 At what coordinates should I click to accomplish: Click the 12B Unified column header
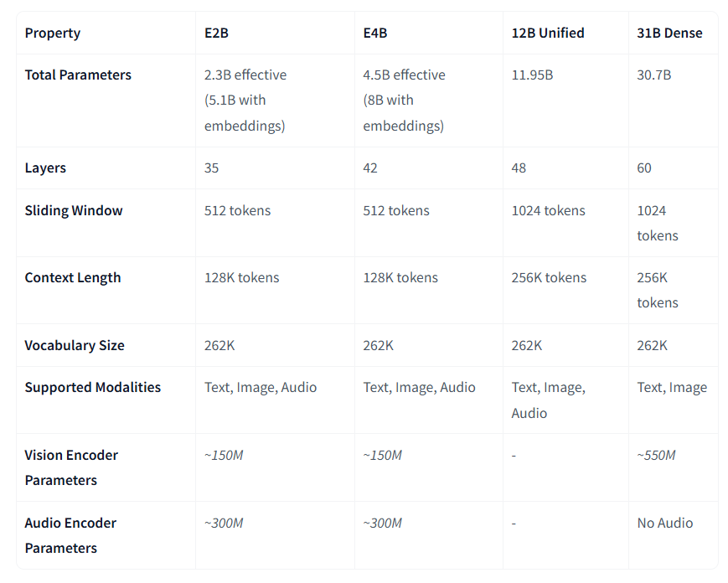point(548,33)
